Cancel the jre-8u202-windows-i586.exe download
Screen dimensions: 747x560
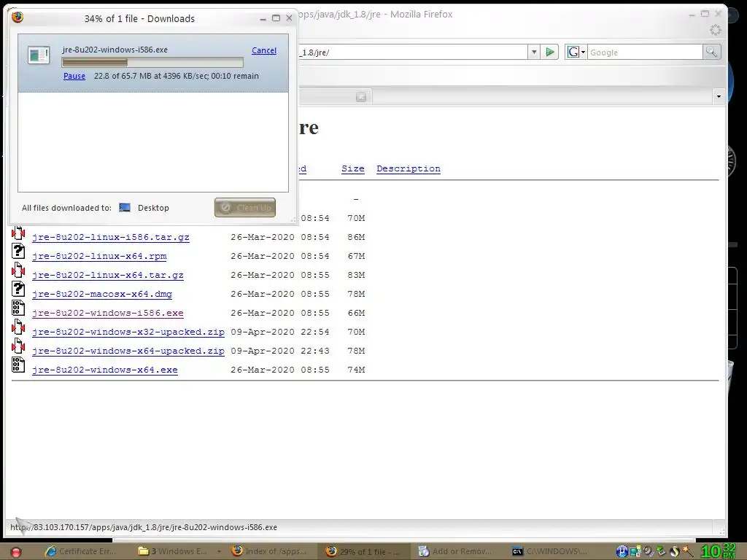pos(264,50)
